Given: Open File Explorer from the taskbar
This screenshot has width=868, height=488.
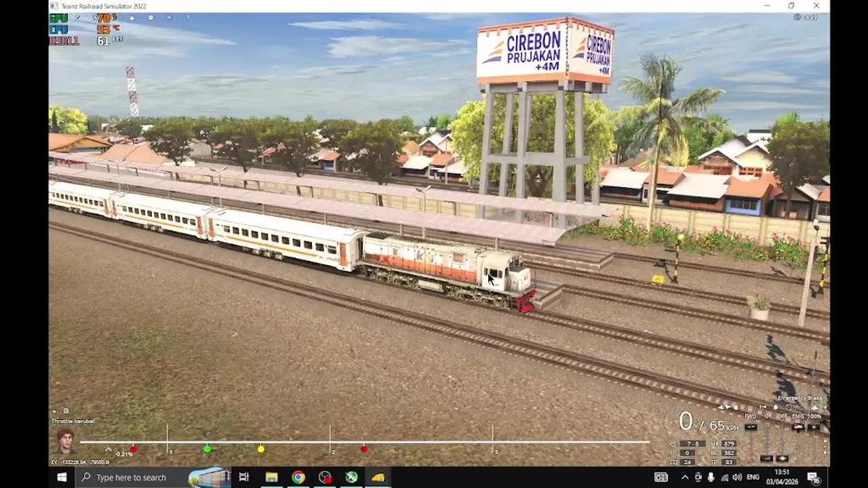Looking at the screenshot, I should pos(271,477).
